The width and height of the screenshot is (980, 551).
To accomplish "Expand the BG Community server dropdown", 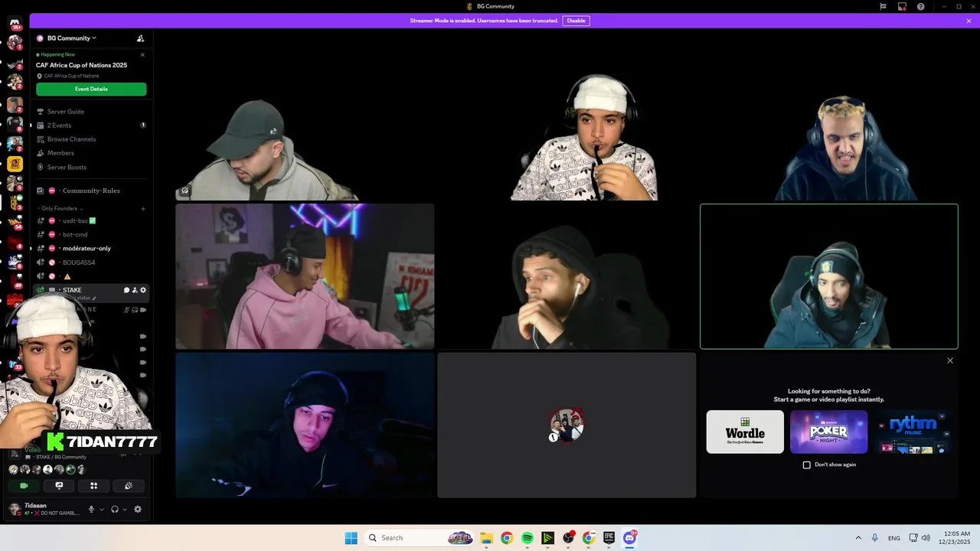I will point(73,38).
